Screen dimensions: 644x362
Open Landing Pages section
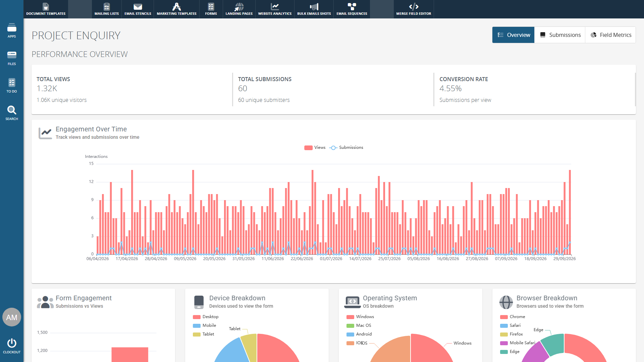click(x=239, y=9)
